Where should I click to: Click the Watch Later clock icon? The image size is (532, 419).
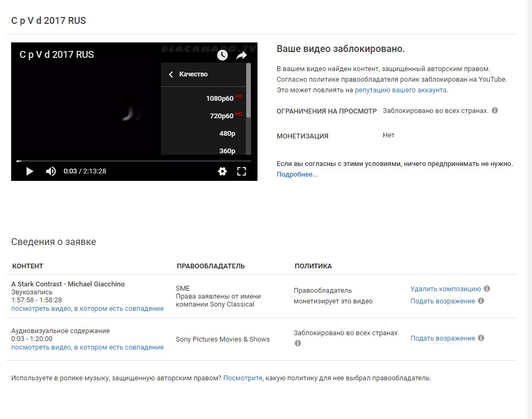222,55
